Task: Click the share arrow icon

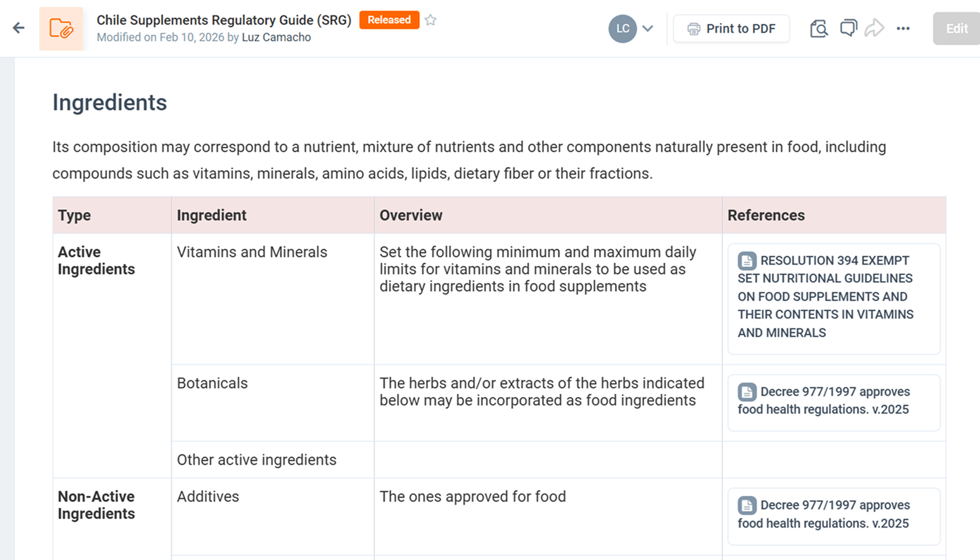Action: click(874, 29)
